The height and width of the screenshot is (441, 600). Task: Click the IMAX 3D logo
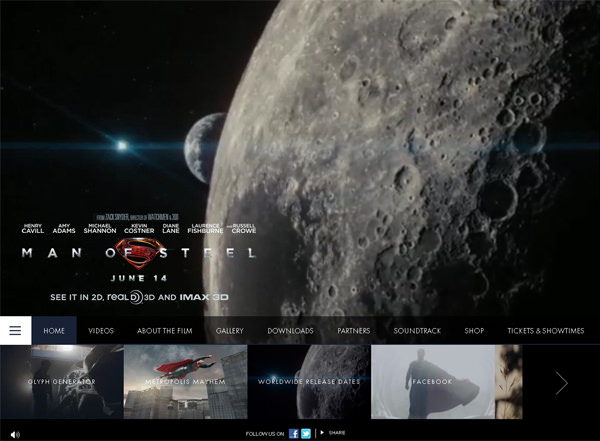coord(204,297)
